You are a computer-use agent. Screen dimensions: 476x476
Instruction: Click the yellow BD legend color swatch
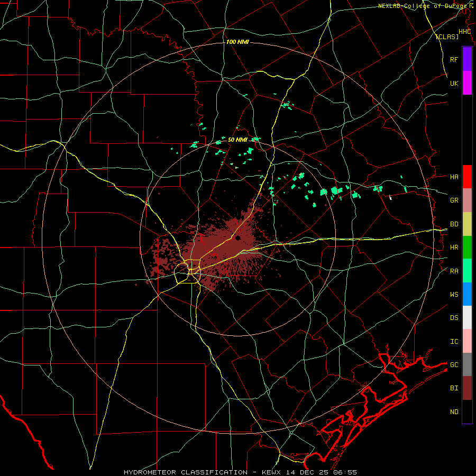pyautogui.click(x=467, y=224)
